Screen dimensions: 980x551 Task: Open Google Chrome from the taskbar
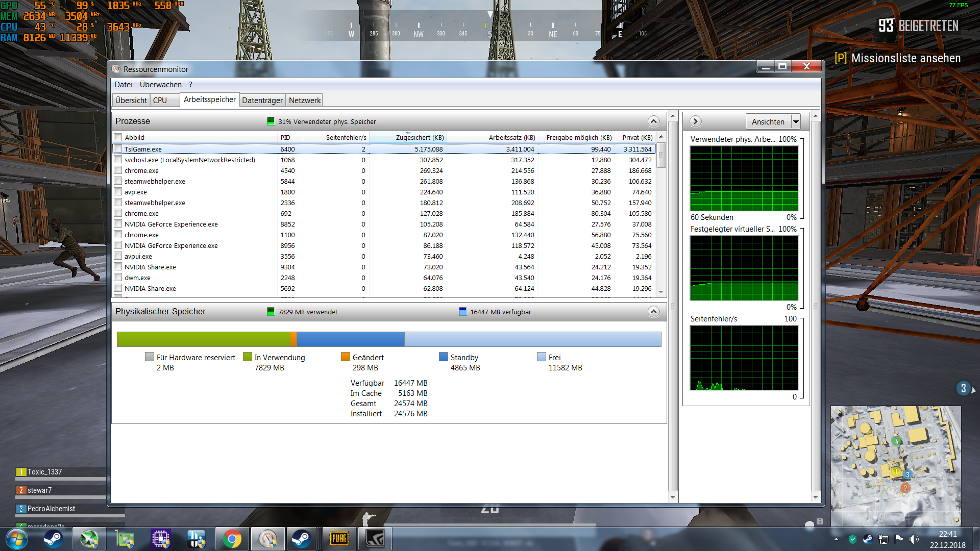pyautogui.click(x=232, y=539)
